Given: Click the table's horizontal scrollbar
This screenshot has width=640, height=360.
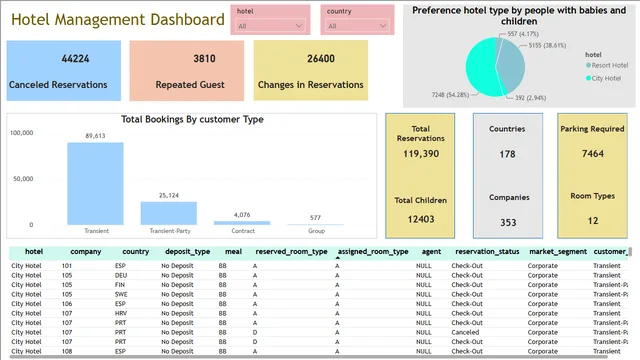Looking at the screenshot, I should (x=308, y=357).
